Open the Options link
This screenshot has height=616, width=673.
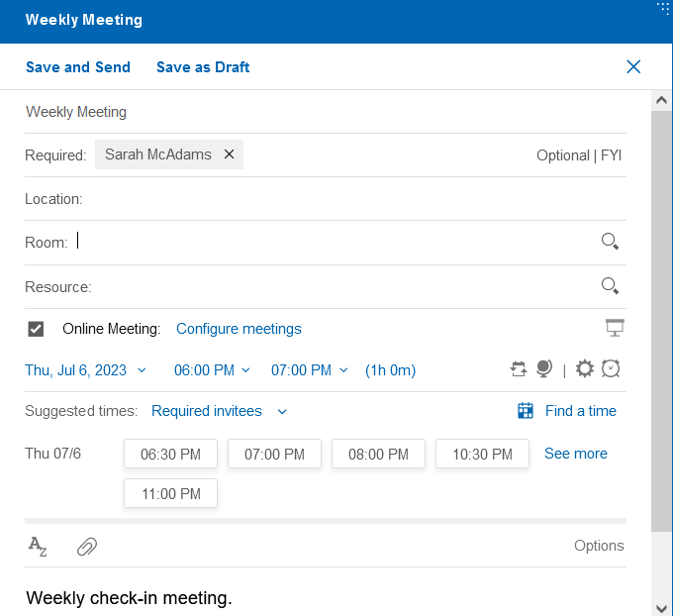pyautogui.click(x=599, y=546)
